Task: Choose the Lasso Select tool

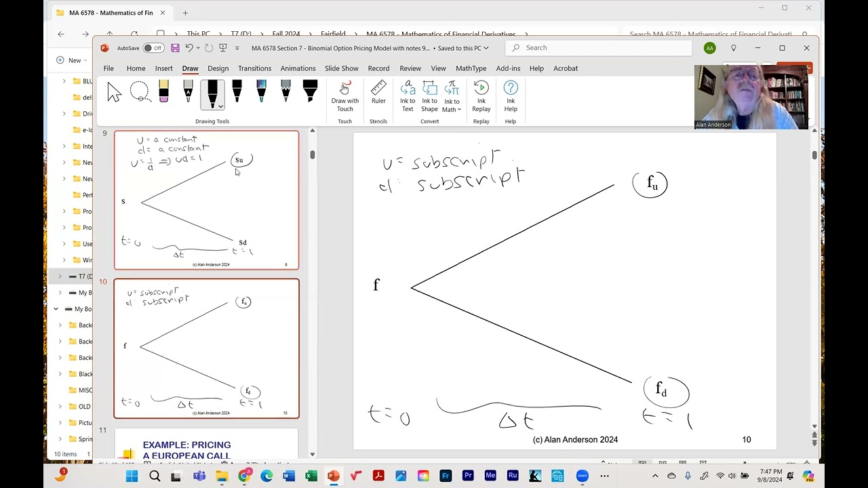Action: (x=139, y=93)
